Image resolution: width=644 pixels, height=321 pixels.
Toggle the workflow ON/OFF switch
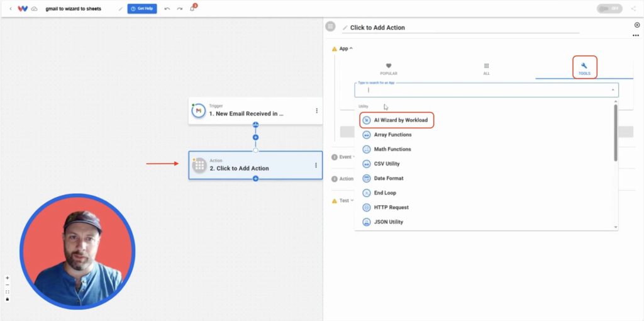(x=609, y=9)
